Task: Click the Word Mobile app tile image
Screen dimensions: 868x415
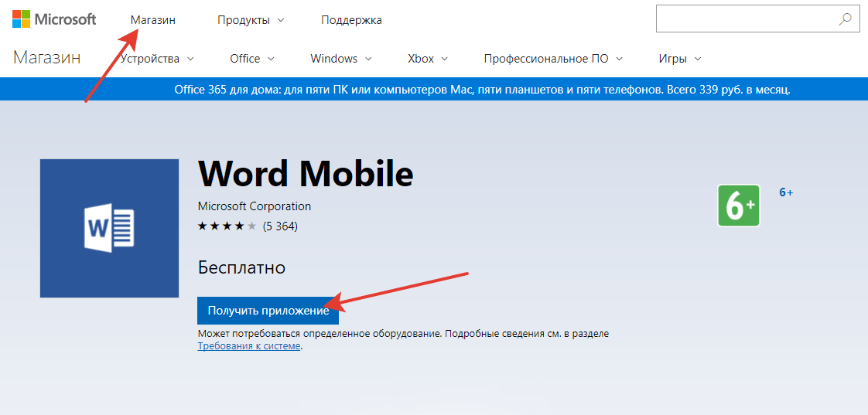Action: [110, 229]
